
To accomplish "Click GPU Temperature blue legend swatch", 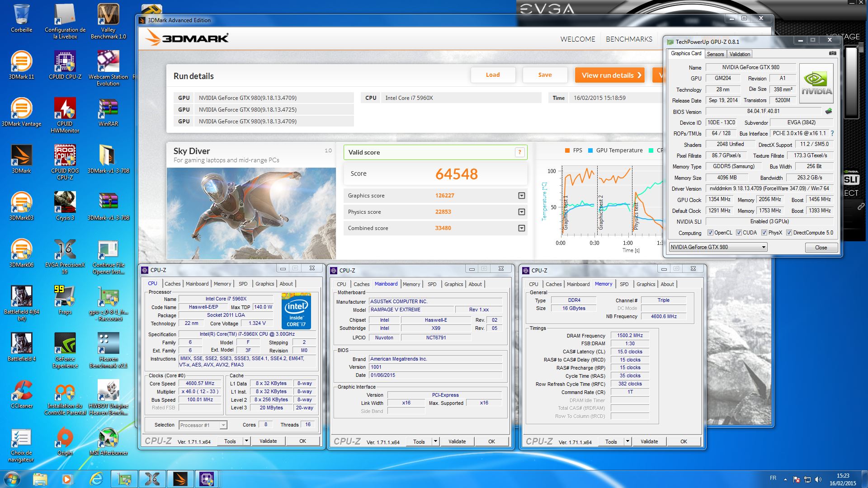I will (590, 150).
